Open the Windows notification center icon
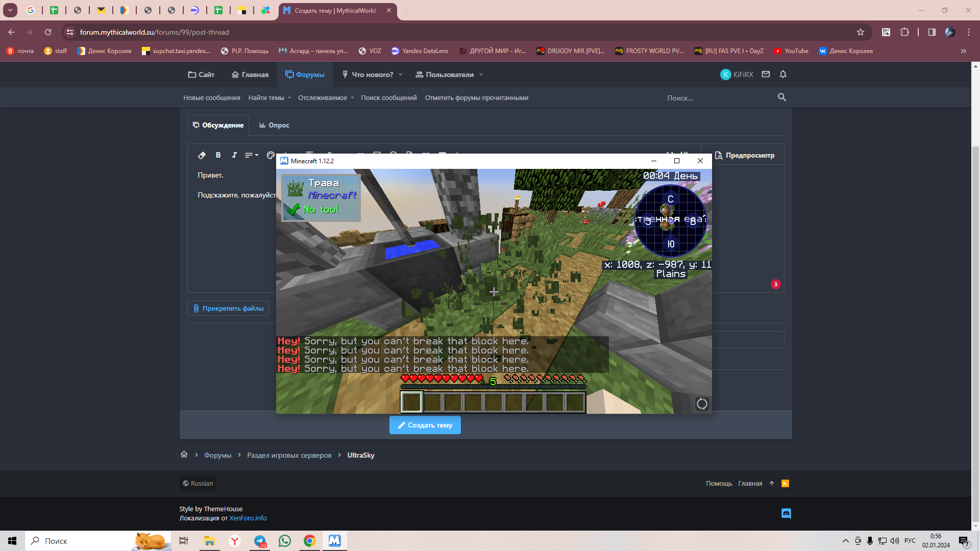Viewport: 980px width, 551px height. [x=964, y=541]
